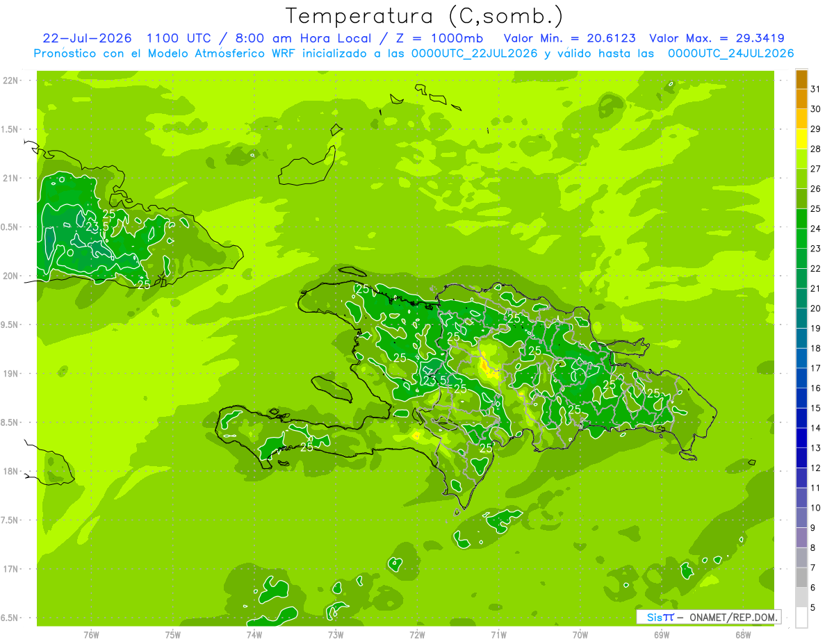This screenshot has height=644, width=834.
Task: Click the '71W' longitude label
Action: (x=498, y=634)
